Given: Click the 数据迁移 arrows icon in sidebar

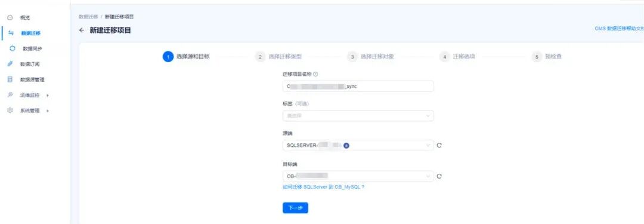Looking at the screenshot, I should click(11, 33).
